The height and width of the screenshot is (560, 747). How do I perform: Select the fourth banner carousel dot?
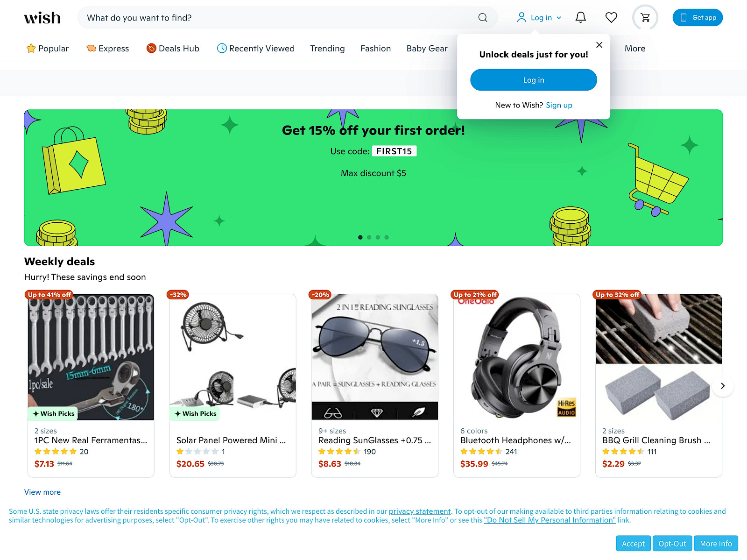(387, 237)
